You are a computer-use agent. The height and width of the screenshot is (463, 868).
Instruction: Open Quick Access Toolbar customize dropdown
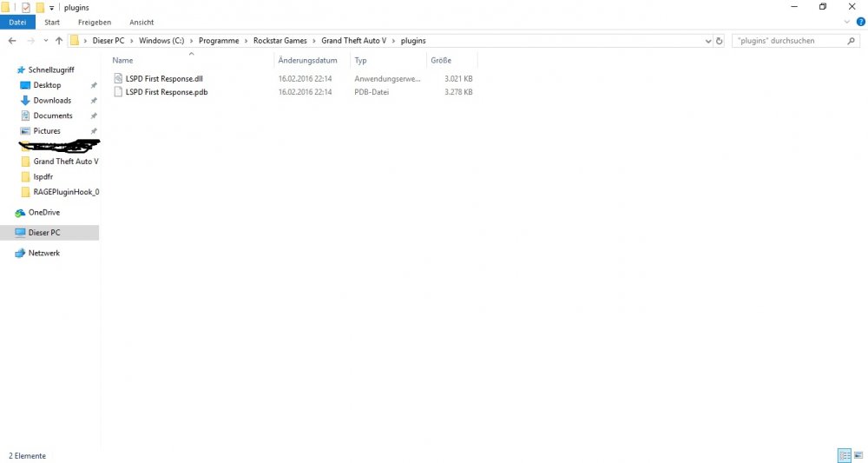[x=51, y=8]
